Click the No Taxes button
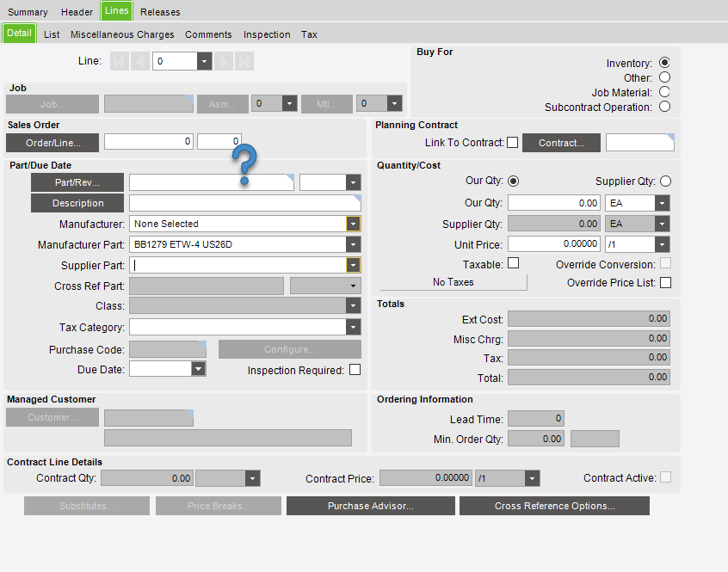This screenshot has height=572, width=728. [453, 282]
